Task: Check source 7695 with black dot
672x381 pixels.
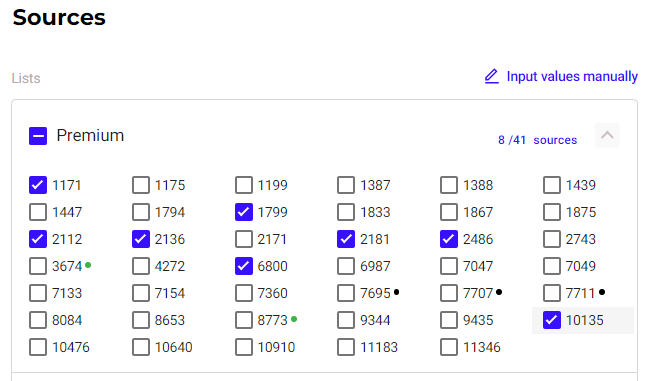Action: (346, 293)
